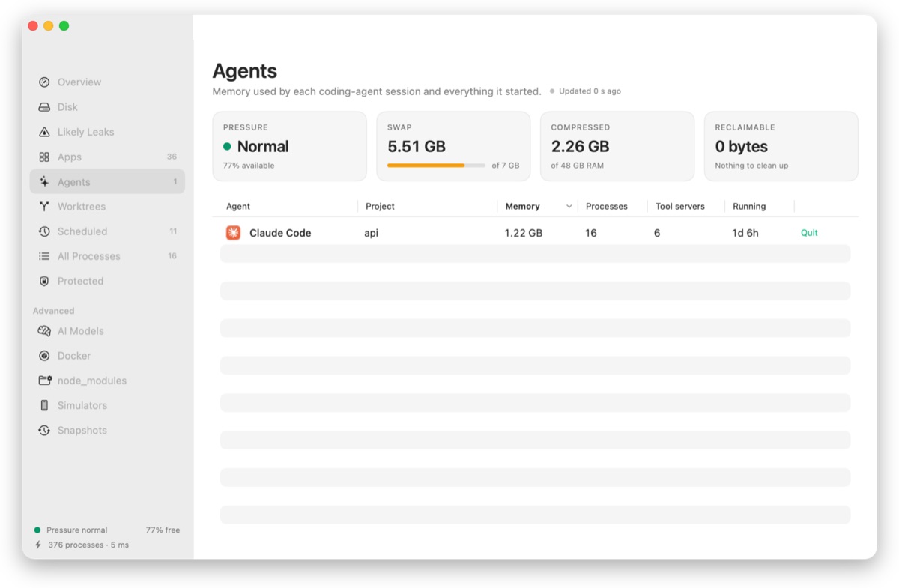Click the Simulators phone icon
The height and width of the screenshot is (588, 899).
[x=44, y=405]
